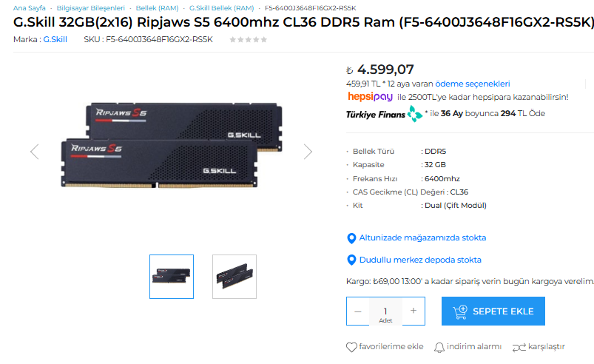Increase quantity with the plus button
594x364 pixels.
414,311
